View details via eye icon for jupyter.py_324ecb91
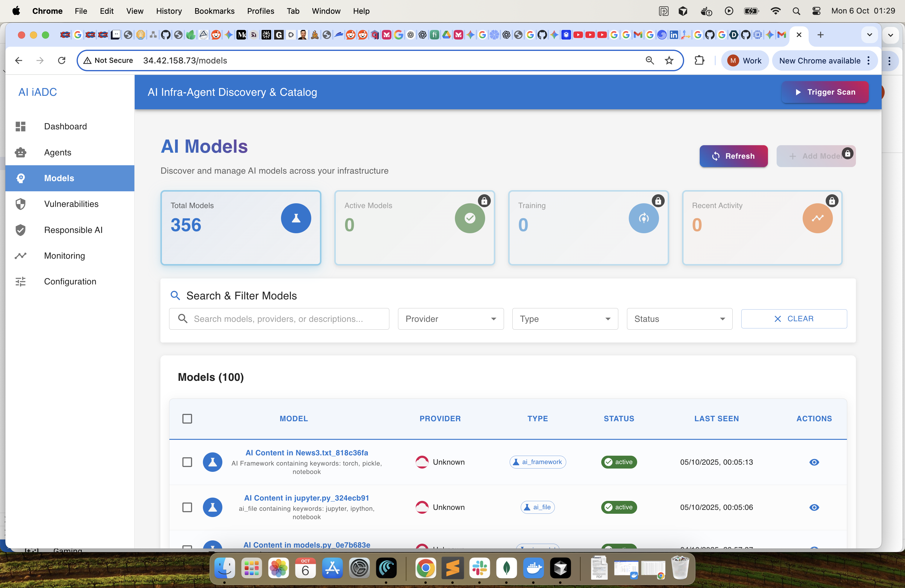 coord(814,507)
